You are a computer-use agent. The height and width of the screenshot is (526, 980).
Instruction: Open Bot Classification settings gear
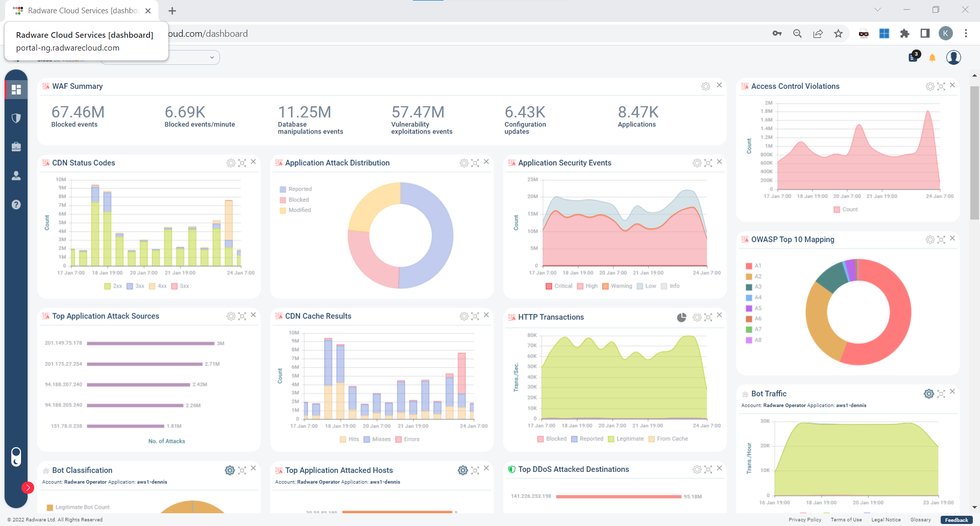230,470
